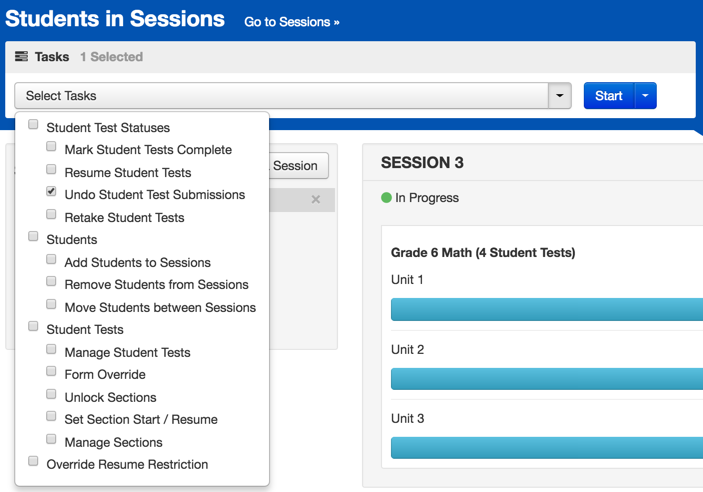Enable Resume Student Tests checkbox
The width and height of the screenshot is (703, 492).
[x=51, y=170]
